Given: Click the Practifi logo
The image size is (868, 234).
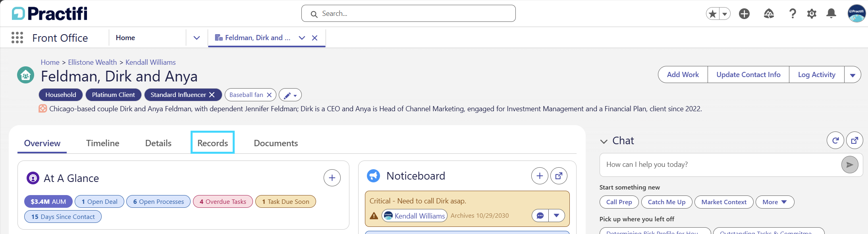Looking at the screenshot, I should (x=50, y=14).
